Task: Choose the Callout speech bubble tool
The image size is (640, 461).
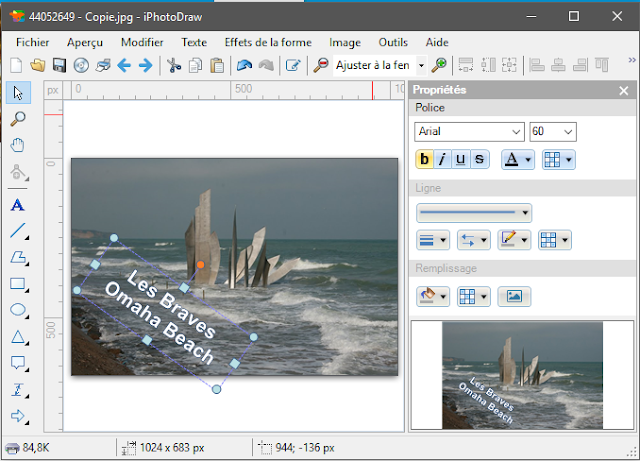Action: tap(18, 363)
